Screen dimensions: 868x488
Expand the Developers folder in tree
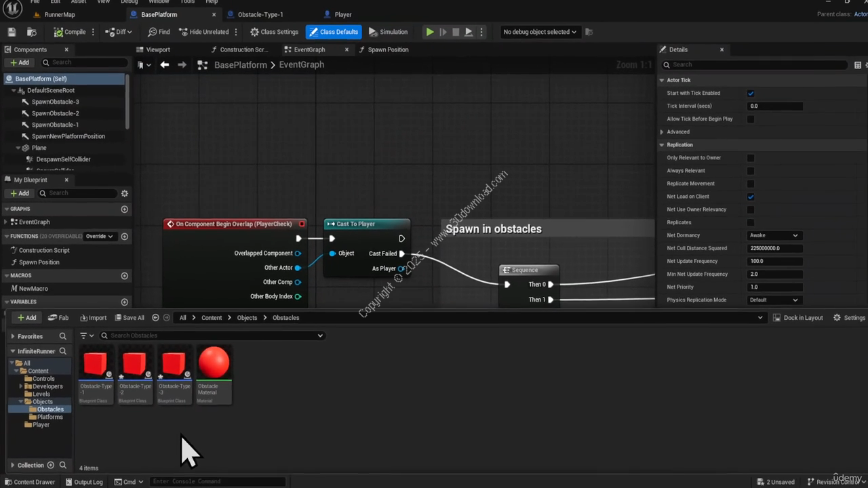click(x=22, y=386)
